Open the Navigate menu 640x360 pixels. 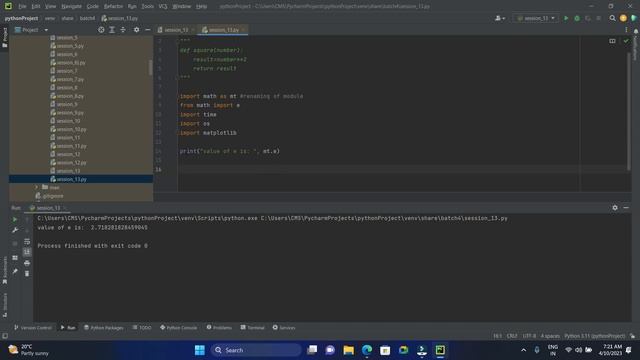pyautogui.click(x=71, y=7)
